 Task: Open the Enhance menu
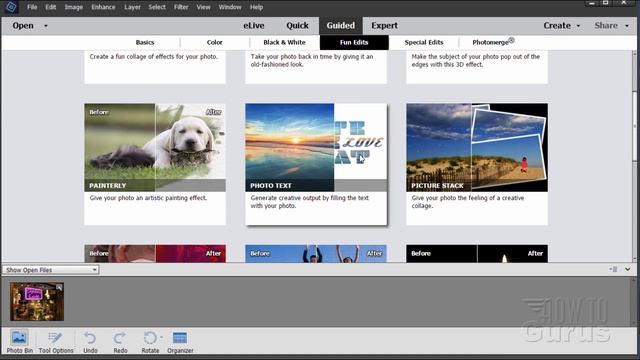tap(103, 7)
